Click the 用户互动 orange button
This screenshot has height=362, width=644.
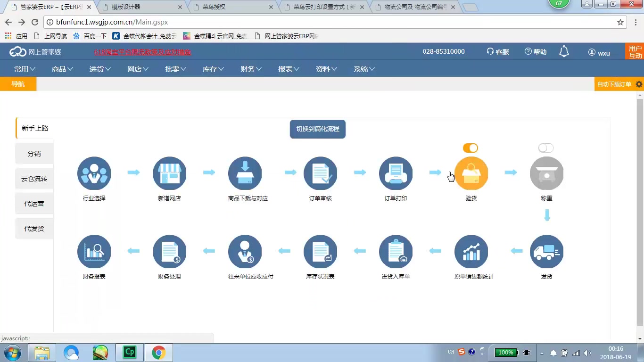[635, 52]
